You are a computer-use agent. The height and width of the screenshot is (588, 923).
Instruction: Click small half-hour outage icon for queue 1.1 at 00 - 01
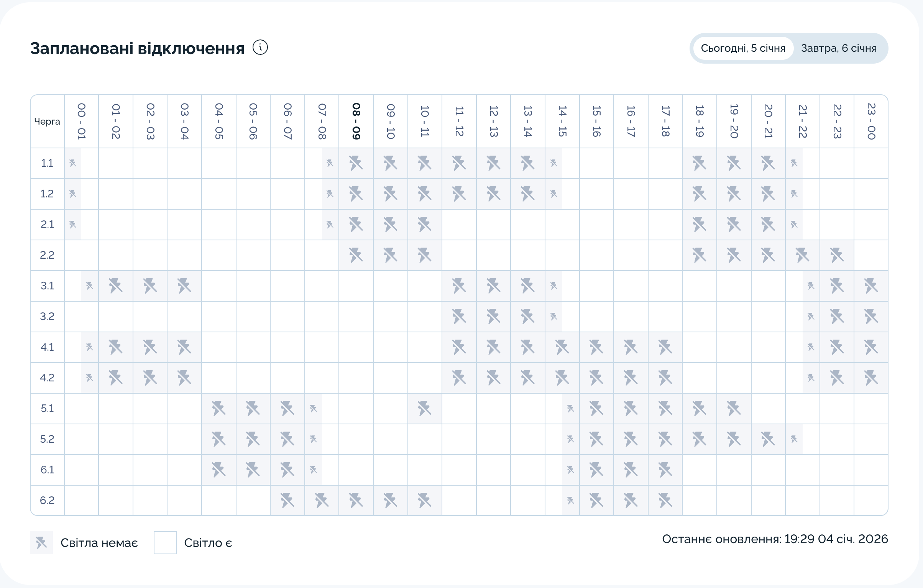(x=73, y=163)
